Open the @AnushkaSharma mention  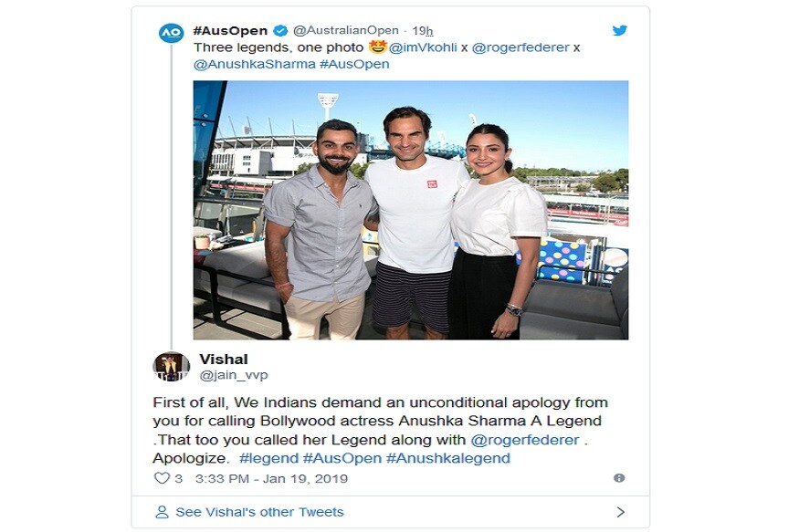coord(254,64)
